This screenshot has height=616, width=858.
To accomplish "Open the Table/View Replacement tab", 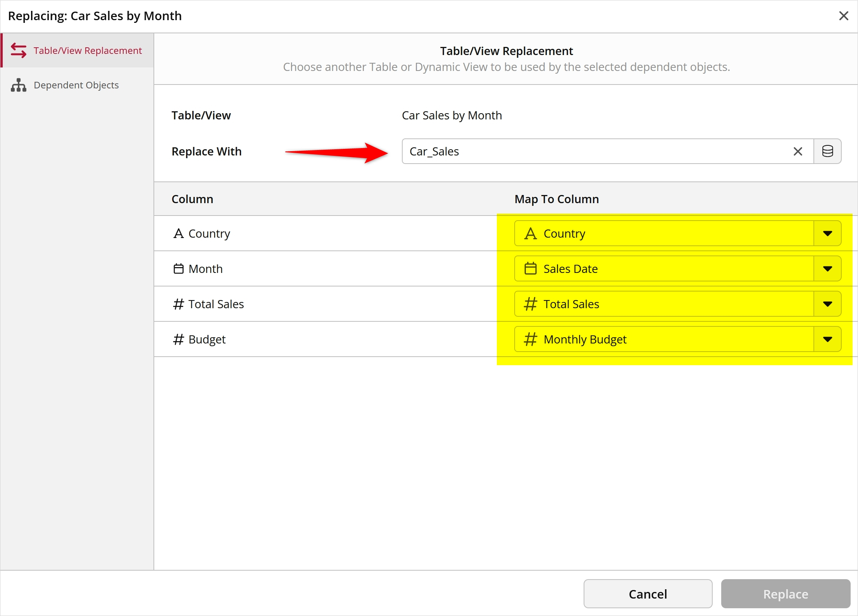I will click(78, 51).
